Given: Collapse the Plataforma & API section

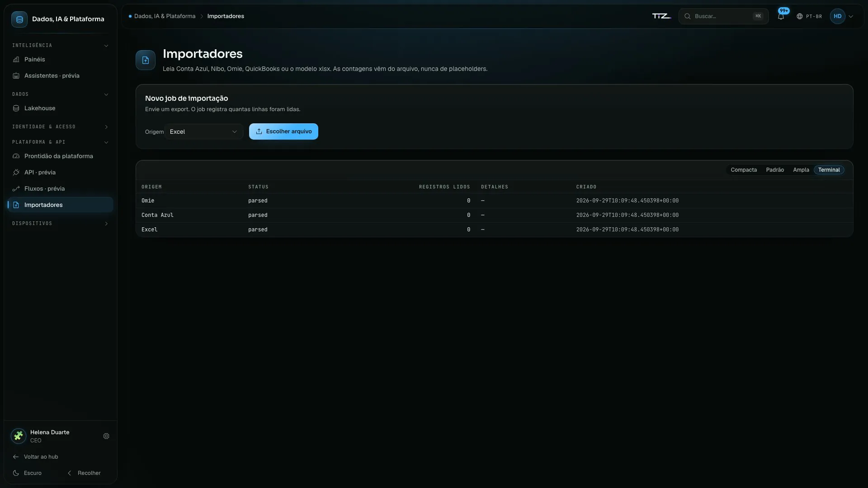Looking at the screenshot, I should (61, 142).
